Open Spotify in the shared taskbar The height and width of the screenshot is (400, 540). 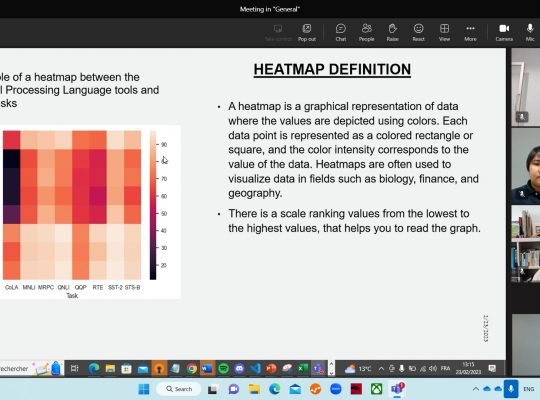click(224, 369)
